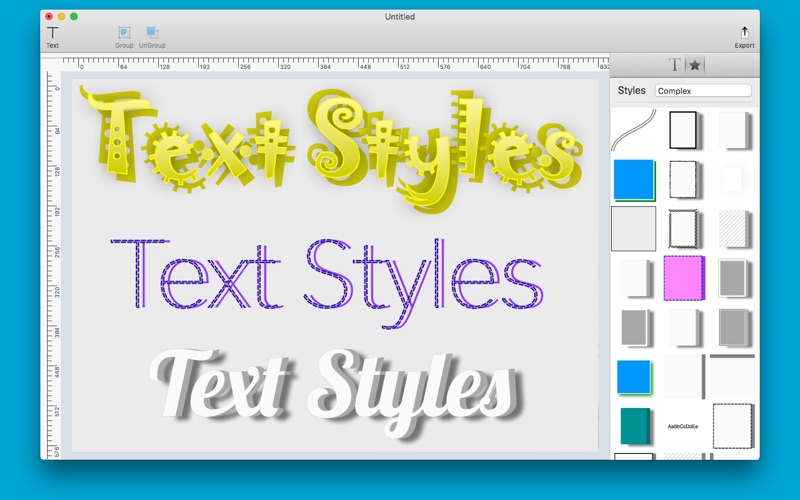Select the white style with top grey bar
Viewport: 800px width, 500px height.
pos(732,375)
